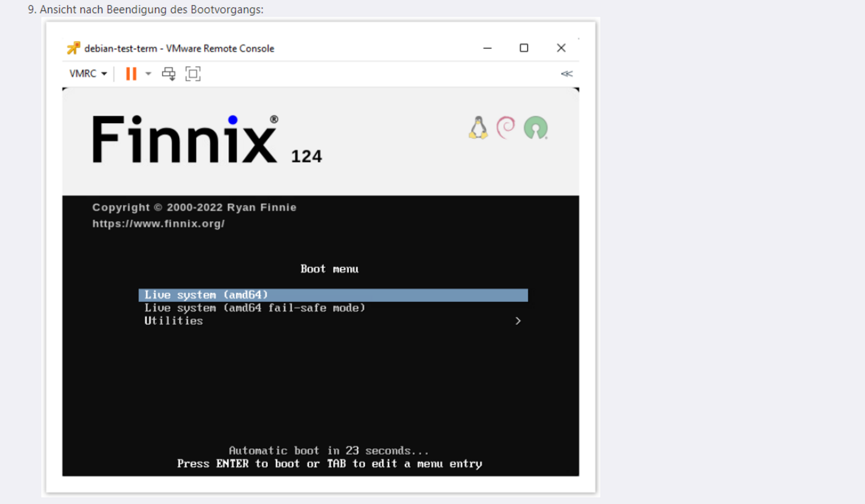Click the version number 124
The image size is (865, 504).
pos(306,157)
